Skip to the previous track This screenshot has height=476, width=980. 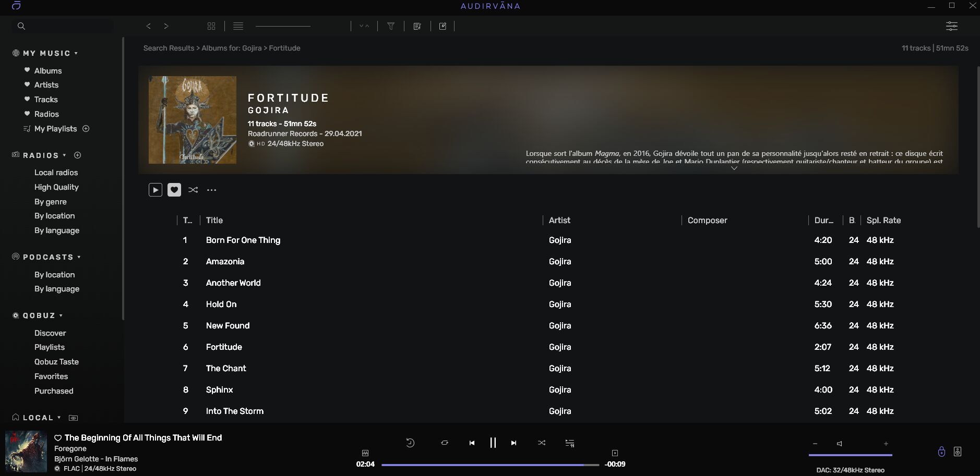tap(472, 443)
